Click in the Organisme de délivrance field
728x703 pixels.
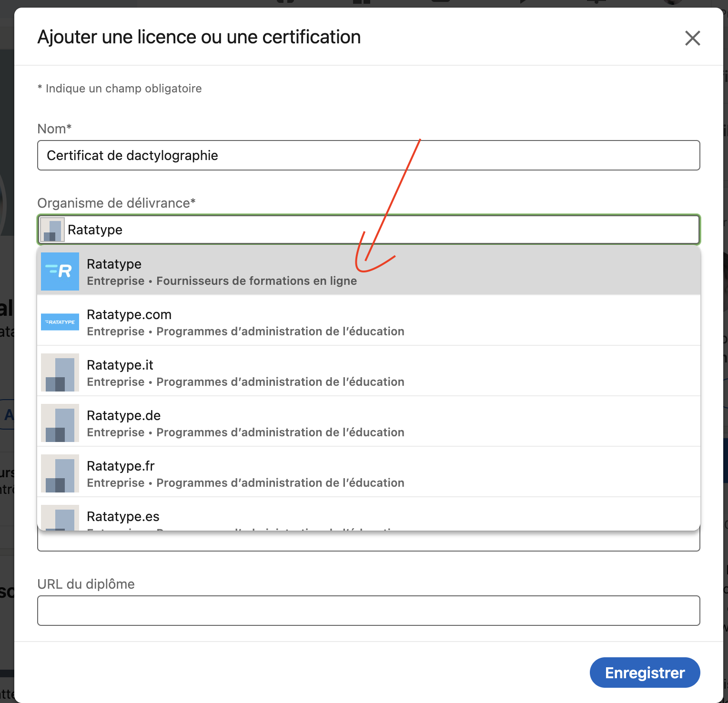[381, 230]
